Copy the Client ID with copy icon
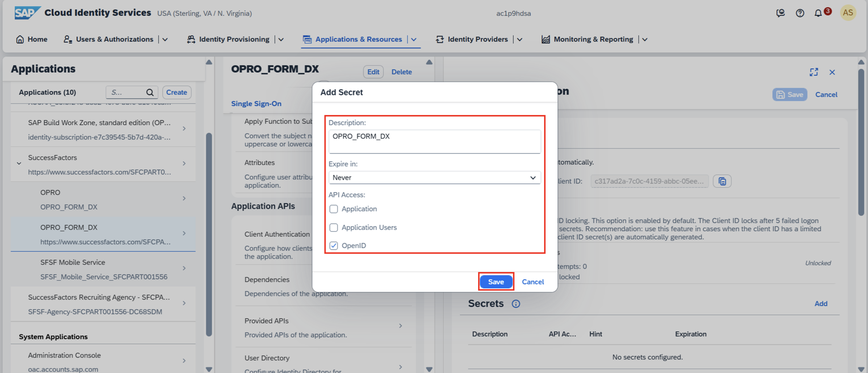Screen dimensions: 868x373 [x=722, y=181]
